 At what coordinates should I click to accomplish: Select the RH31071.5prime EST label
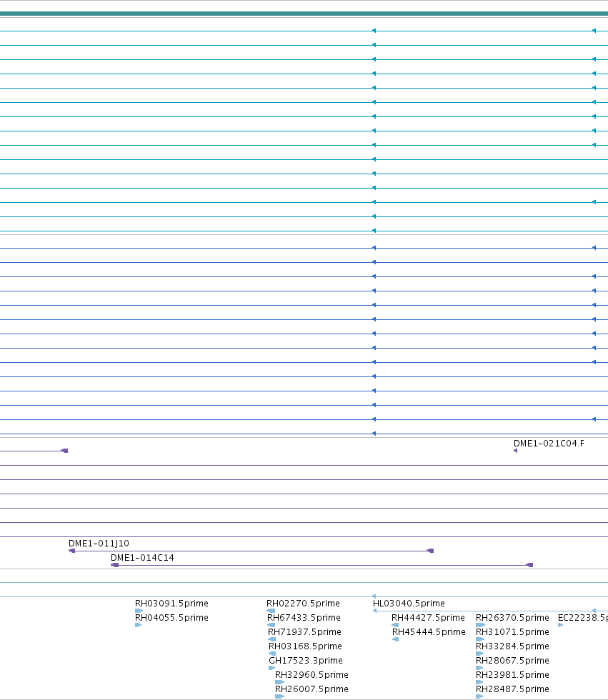point(512,632)
